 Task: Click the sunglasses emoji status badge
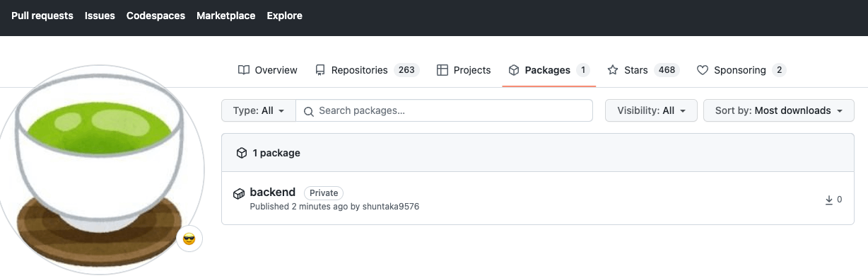pos(189,239)
